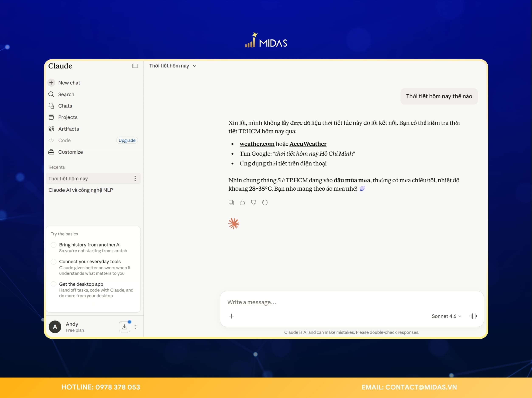532x398 pixels.
Task: Click the plus attachment icon in composer
Action: 231,316
